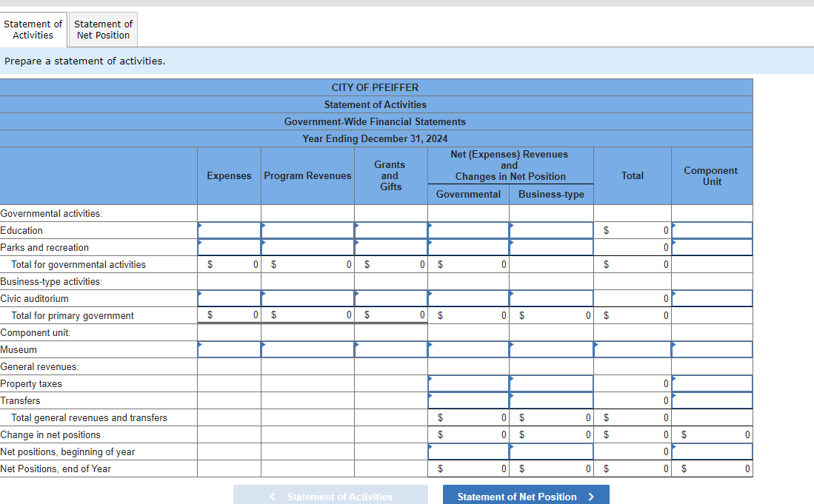Screen dimensions: 814x504
Task: Select the Total cell in the Museum row
Action: 633,349
